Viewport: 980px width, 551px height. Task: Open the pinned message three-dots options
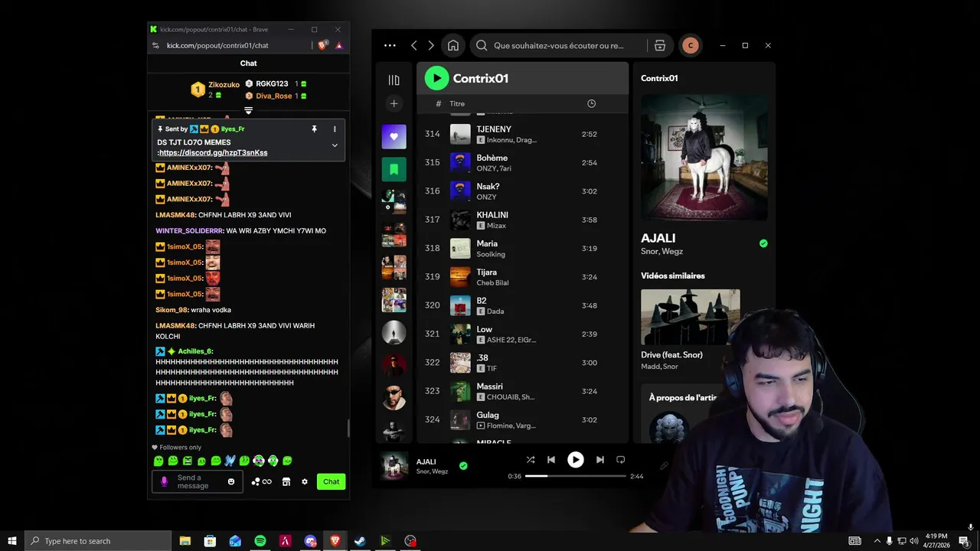point(335,129)
